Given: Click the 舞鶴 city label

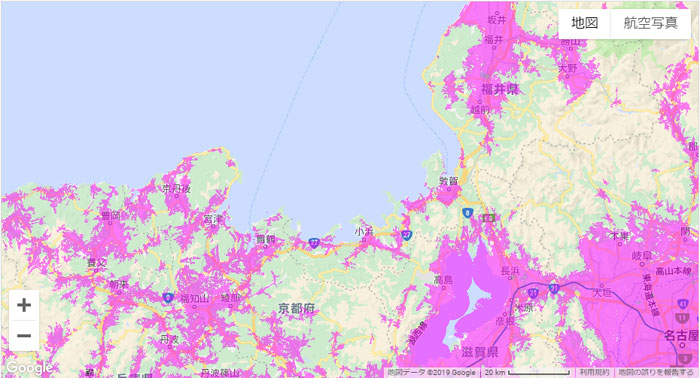Looking at the screenshot, I should click(266, 239).
